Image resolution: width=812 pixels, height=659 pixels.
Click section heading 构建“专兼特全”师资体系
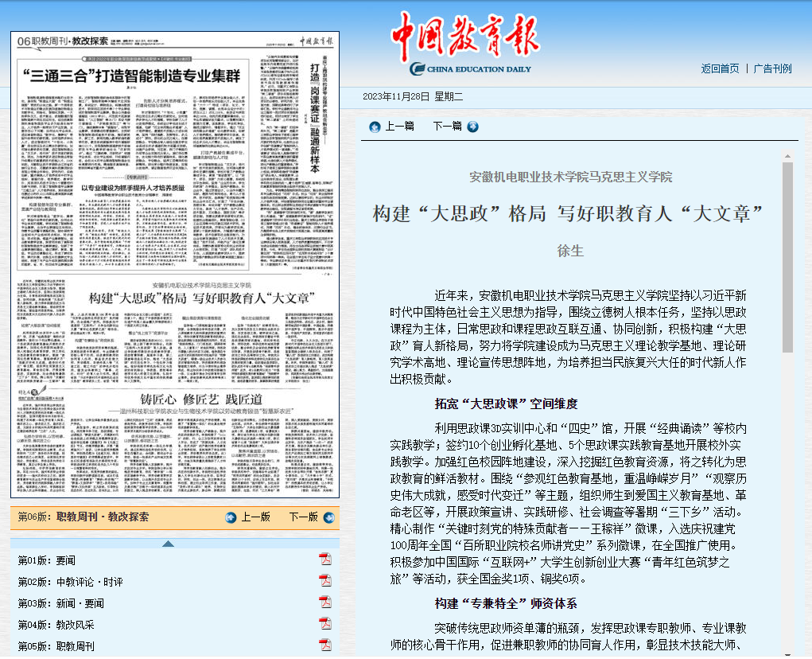(x=506, y=603)
